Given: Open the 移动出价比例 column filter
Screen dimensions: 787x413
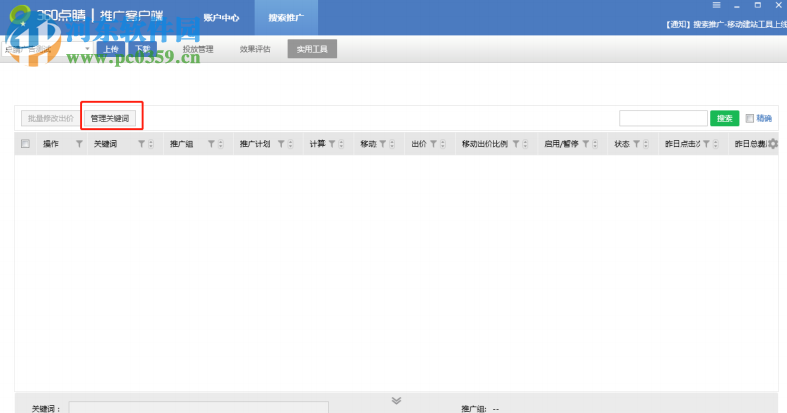Looking at the screenshot, I should tap(516, 144).
